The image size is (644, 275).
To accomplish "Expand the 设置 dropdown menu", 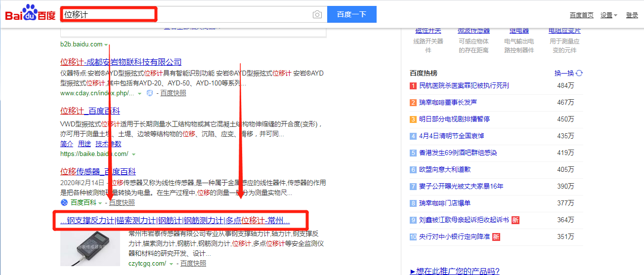I will pyautogui.click(x=608, y=15).
